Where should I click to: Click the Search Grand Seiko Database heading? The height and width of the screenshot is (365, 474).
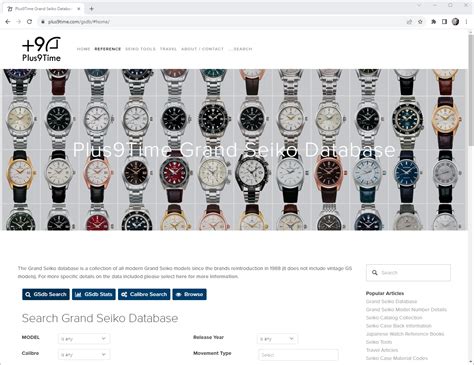point(100,318)
